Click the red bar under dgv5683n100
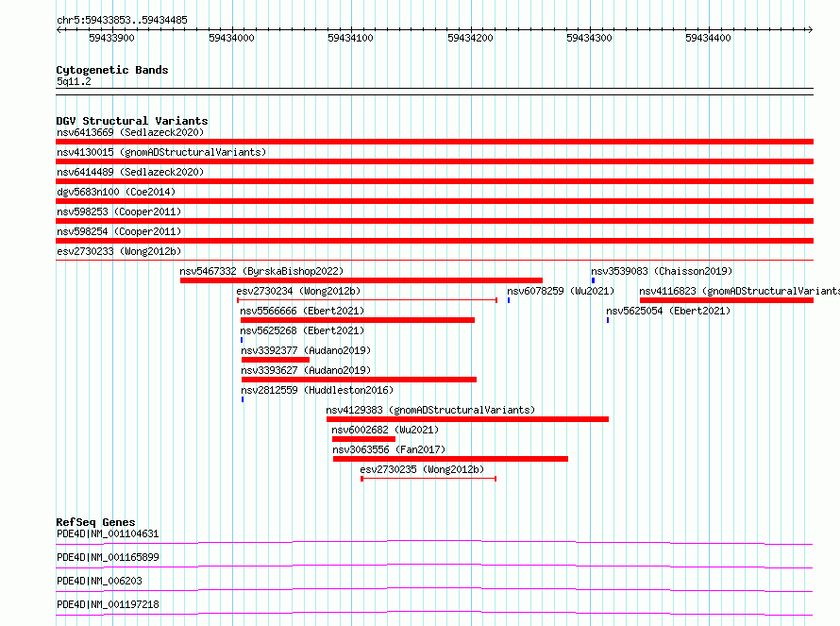840x626 pixels. 434,201
